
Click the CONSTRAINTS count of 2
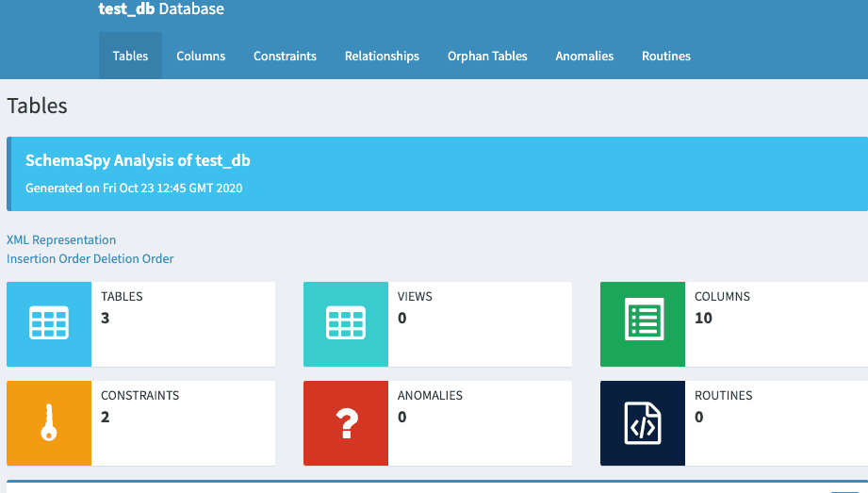coord(106,417)
